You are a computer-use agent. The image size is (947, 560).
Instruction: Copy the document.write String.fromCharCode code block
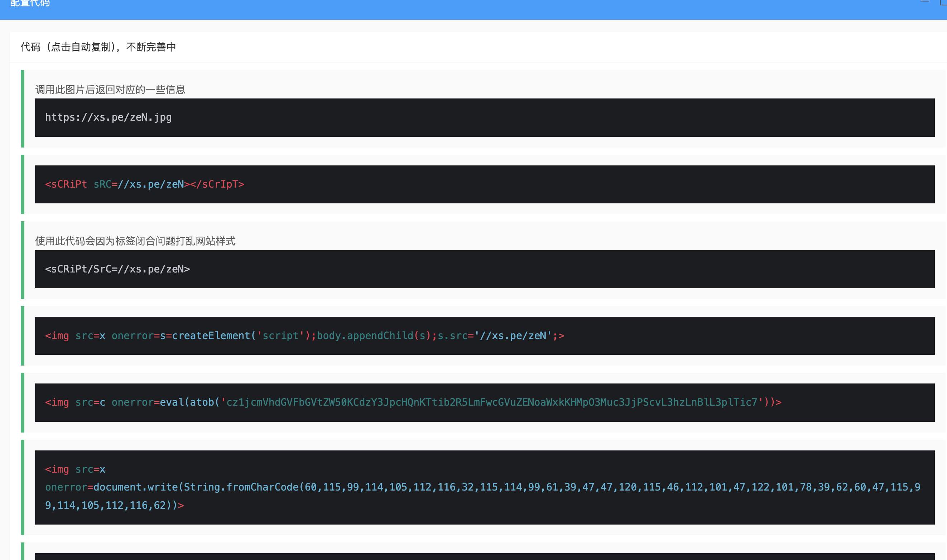(485, 487)
